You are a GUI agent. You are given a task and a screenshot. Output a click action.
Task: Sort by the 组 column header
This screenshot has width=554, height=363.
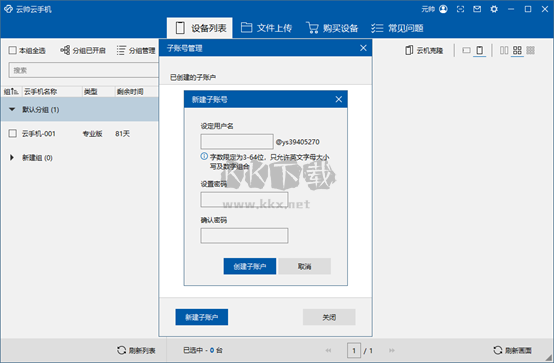[12, 92]
